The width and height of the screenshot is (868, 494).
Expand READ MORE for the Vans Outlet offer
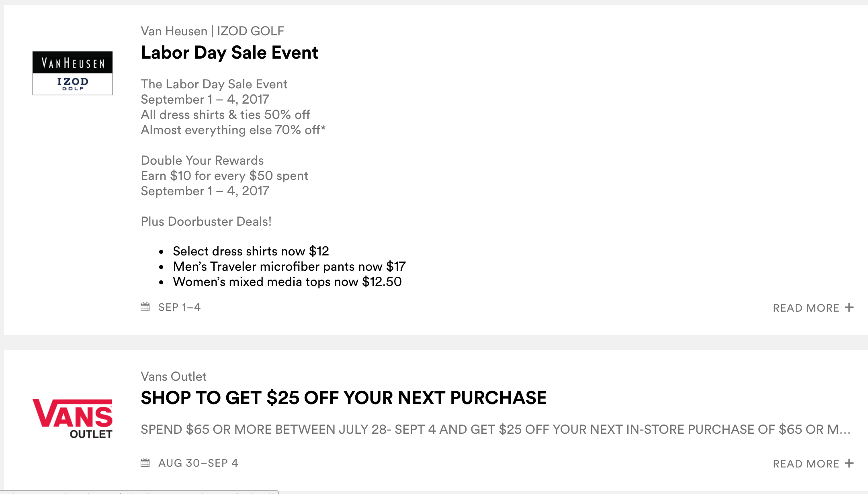(806, 464)
